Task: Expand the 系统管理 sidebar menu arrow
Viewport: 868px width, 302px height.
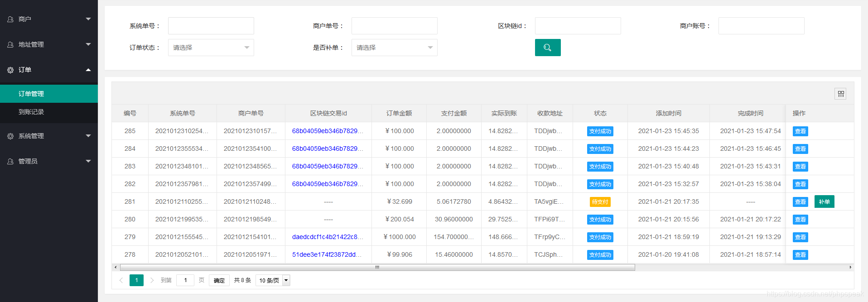Action: (x=88, y=136)
